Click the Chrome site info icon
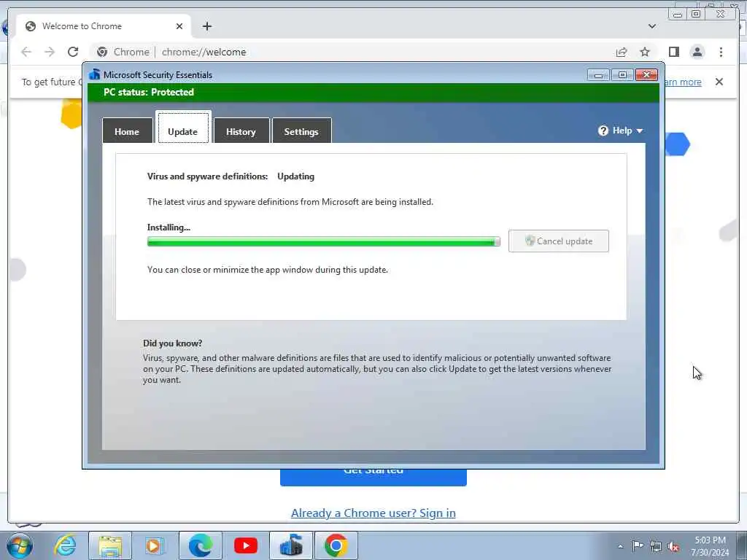The height and width of the screenshot is (560, 747). (102, 52)
